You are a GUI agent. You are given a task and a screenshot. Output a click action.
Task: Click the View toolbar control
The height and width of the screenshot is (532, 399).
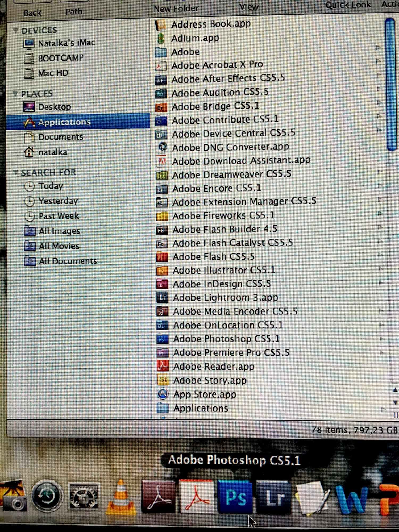249,7
